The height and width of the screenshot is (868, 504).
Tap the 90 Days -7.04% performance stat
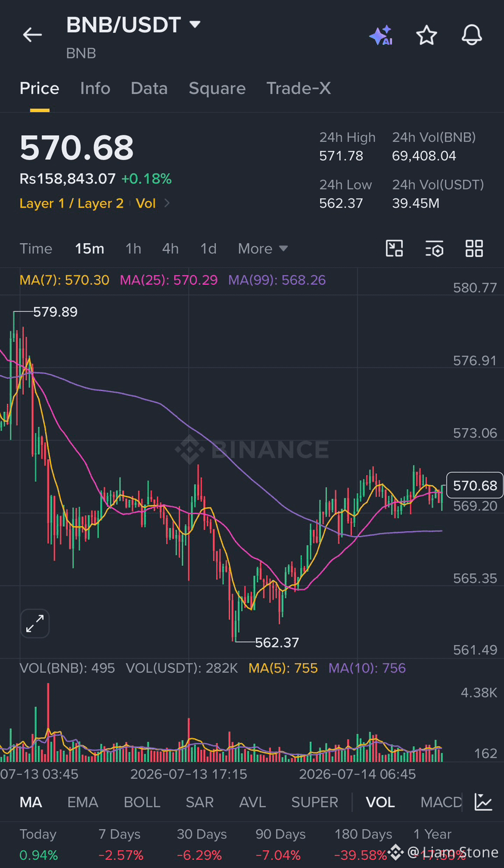[x=281, y=845]
